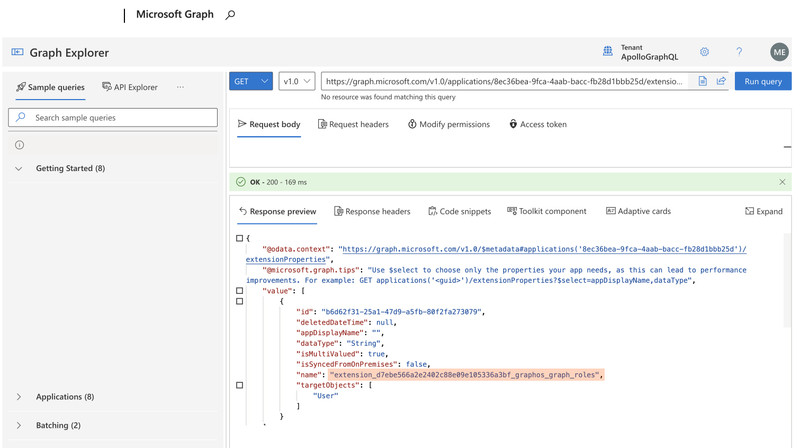Select the Request body tab
Viewport: 800px width, 448px height.
tap(269, 124)
